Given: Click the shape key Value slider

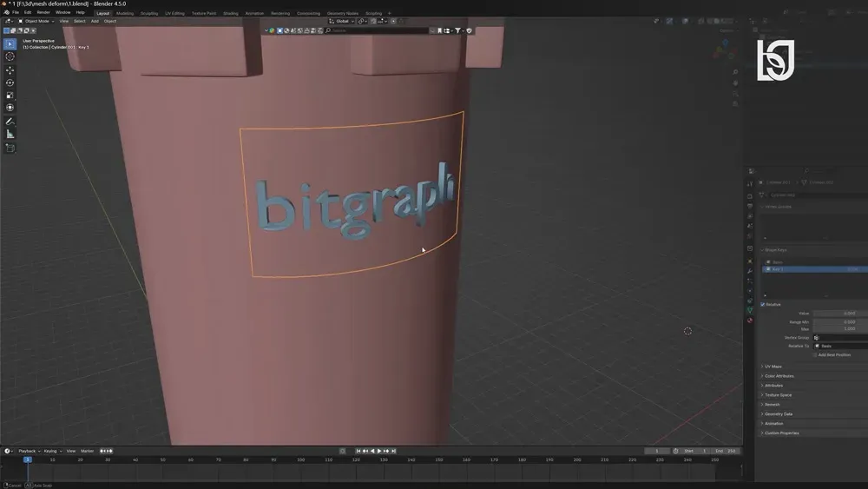Looking at the screenshot, I should click(x=840, y=314).
